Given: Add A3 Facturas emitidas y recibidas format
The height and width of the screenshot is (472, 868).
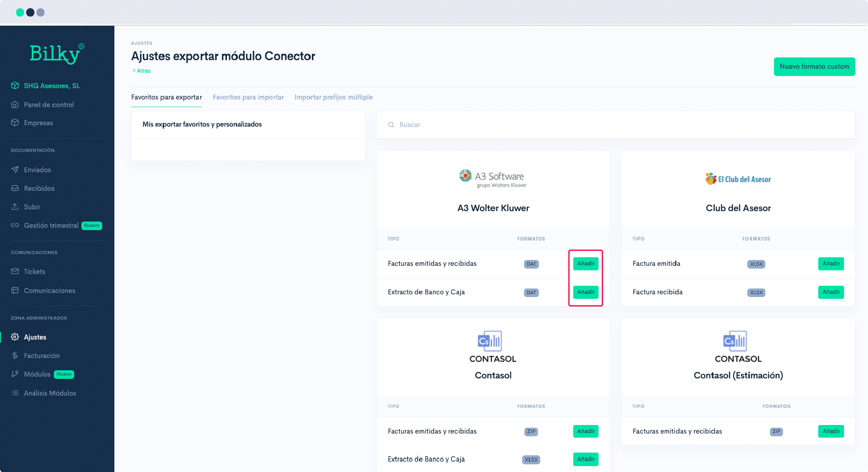Looking at the screenshot, I should (585, 264).
